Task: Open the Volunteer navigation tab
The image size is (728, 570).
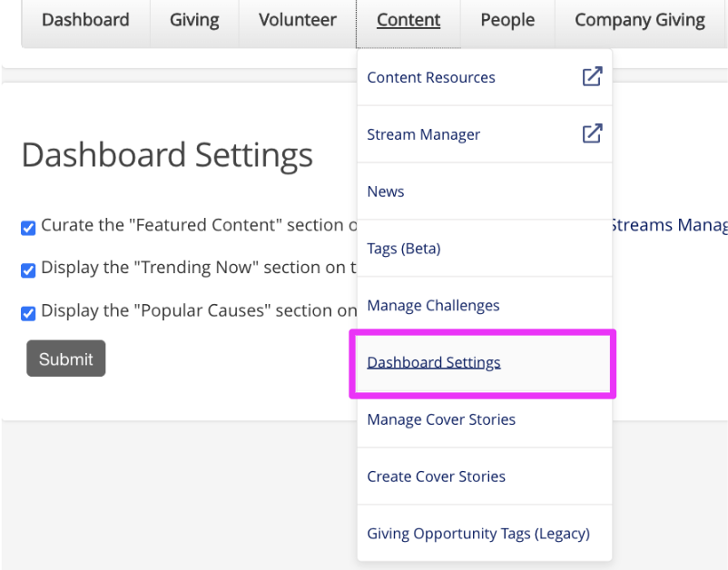Action: click(298, 21)
